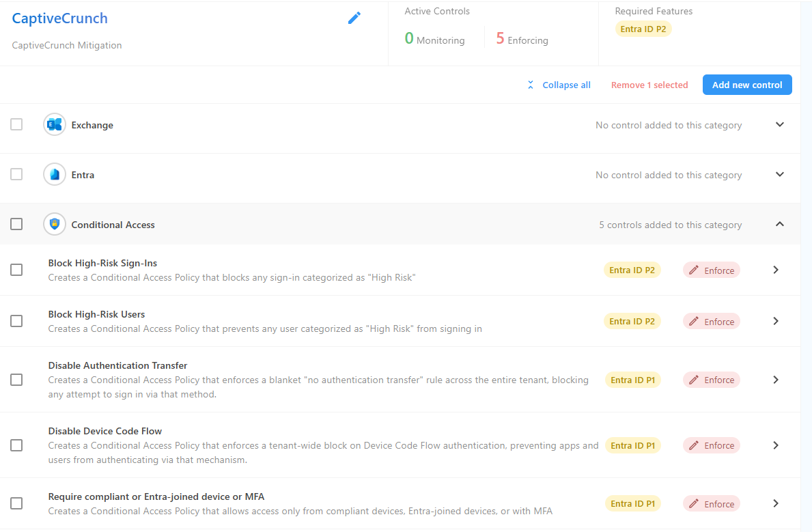Viewport: 812px width, 532px height.
Task: Click Entra 'No control added to this category'
Action: [669, 175]
